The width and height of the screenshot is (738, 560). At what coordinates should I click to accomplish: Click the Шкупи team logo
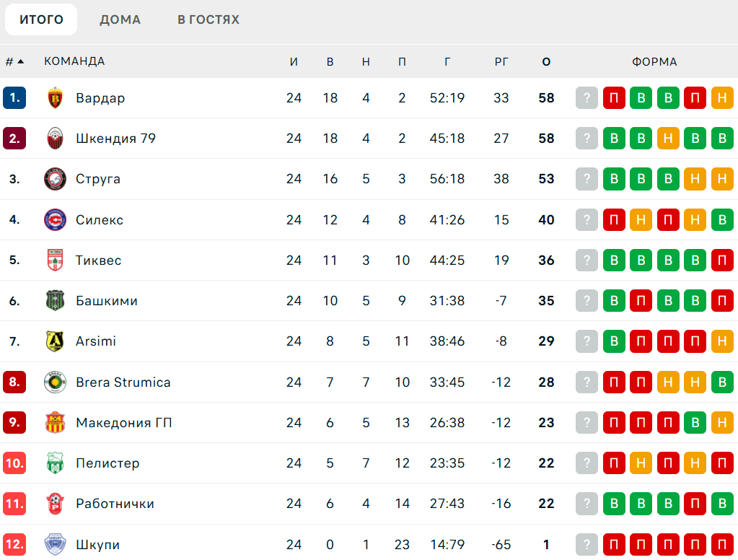[55, 544]
